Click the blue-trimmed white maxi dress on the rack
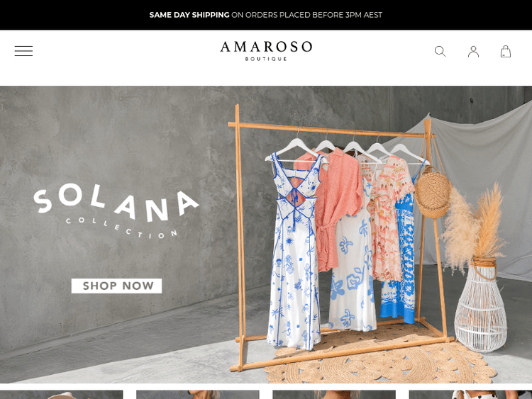This screenshot has height=399, width=532. point(294,251)
